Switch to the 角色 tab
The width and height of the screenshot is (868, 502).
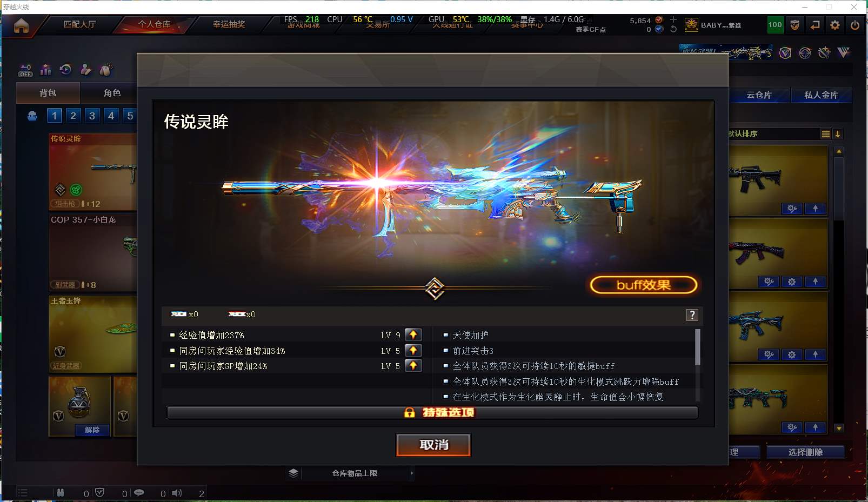(x=112, y=93)
